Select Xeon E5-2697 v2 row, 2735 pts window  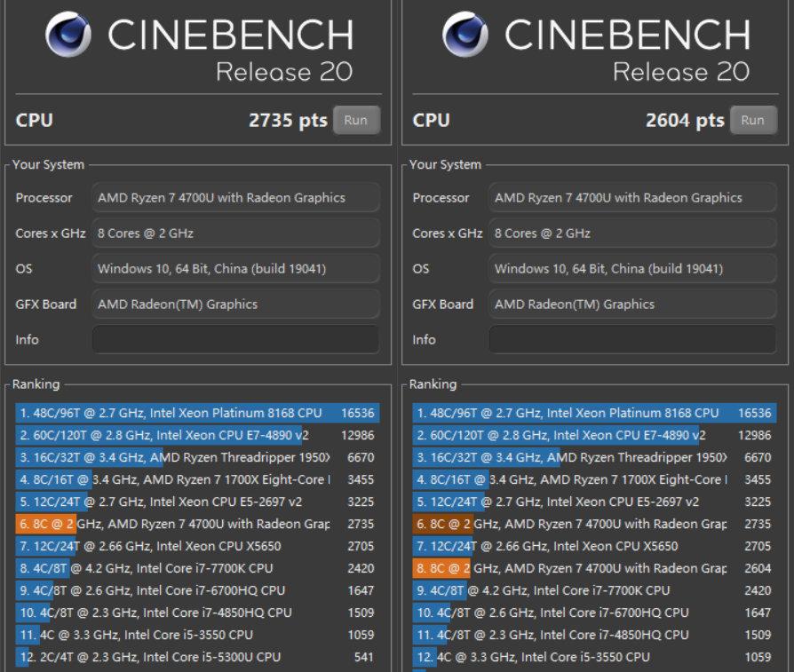click(x=197, y=502)
